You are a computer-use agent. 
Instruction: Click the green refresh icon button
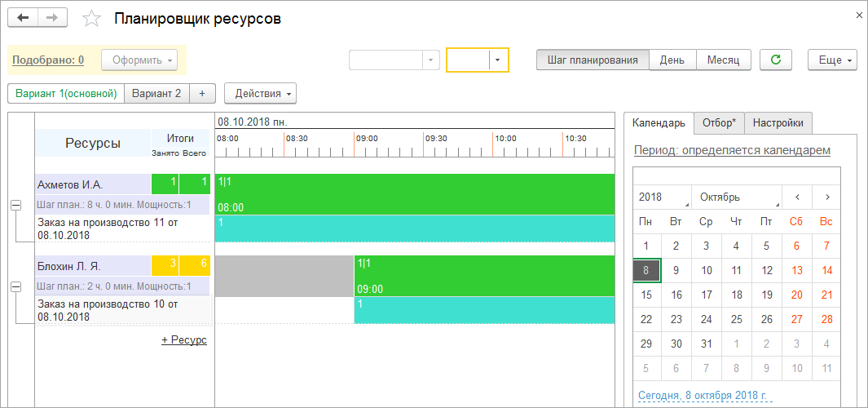click(775, 60)
